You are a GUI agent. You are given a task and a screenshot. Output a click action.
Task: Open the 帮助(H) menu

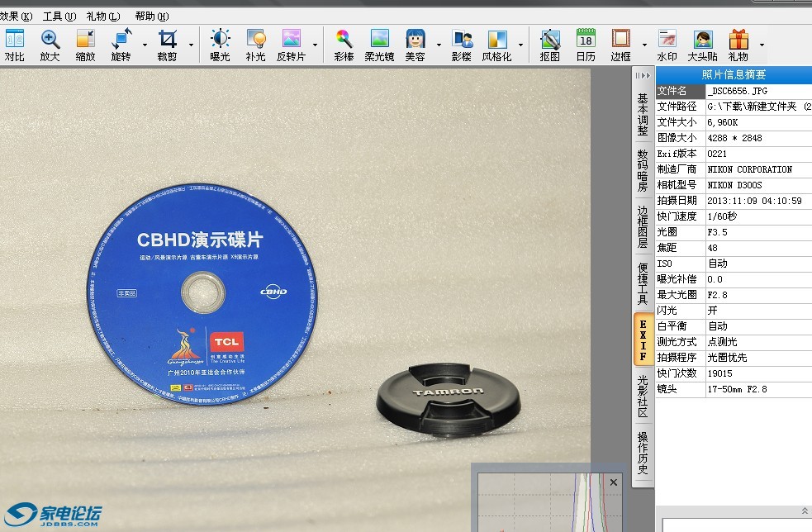(x=152, y=16)
